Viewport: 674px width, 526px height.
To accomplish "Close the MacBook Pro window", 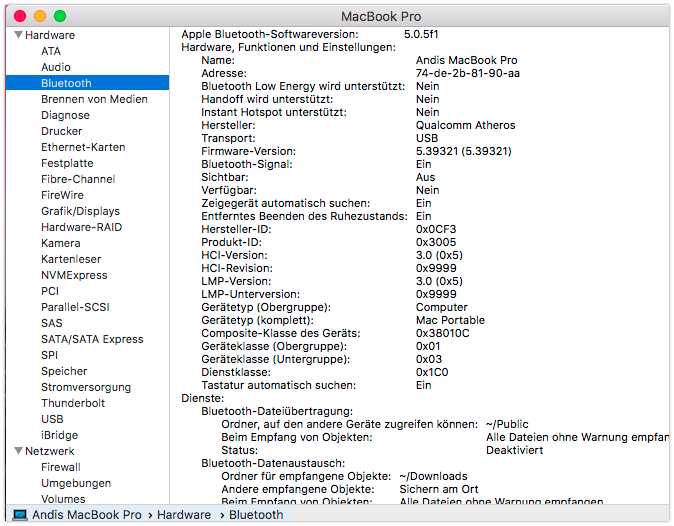I will [20, 16].
